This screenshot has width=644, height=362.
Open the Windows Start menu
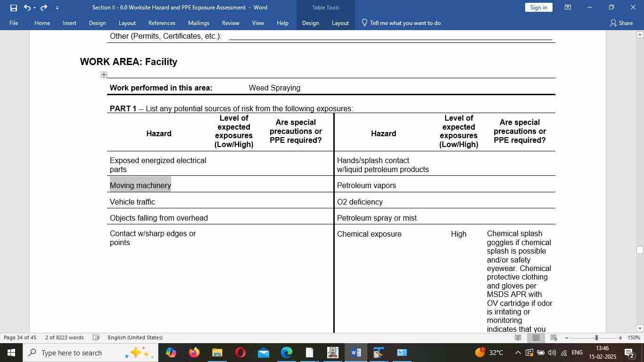[x=11, y=353]
